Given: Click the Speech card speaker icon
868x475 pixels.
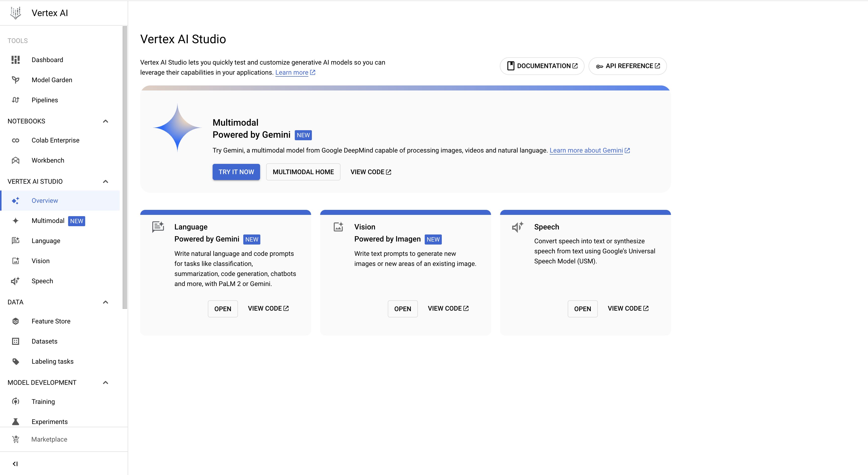Looking at the screenshot, I should point(518,227).
